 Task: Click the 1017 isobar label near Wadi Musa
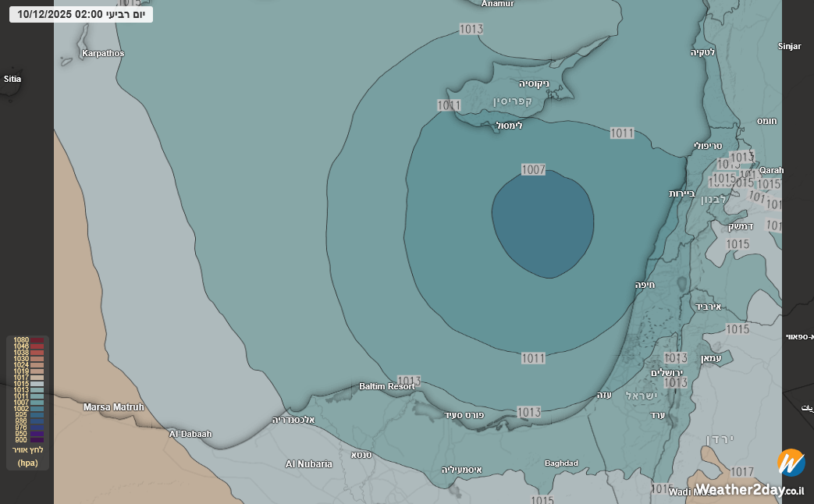pos(742,472)
